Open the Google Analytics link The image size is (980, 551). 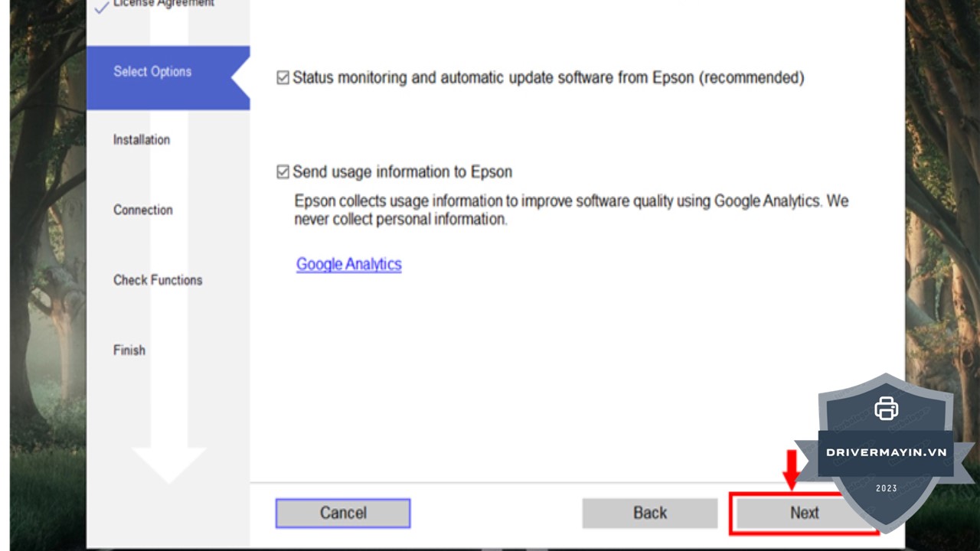tap(348, 264)
